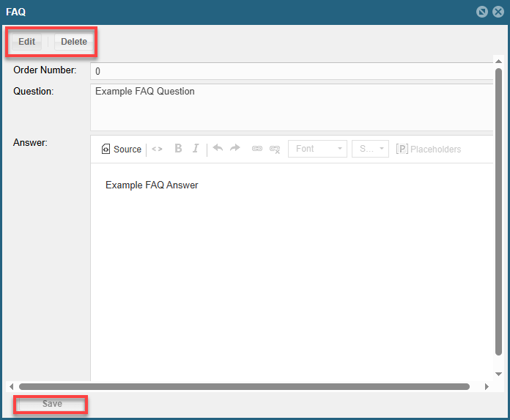Toggle italic formatting in the answer editor

click(196, 149)
